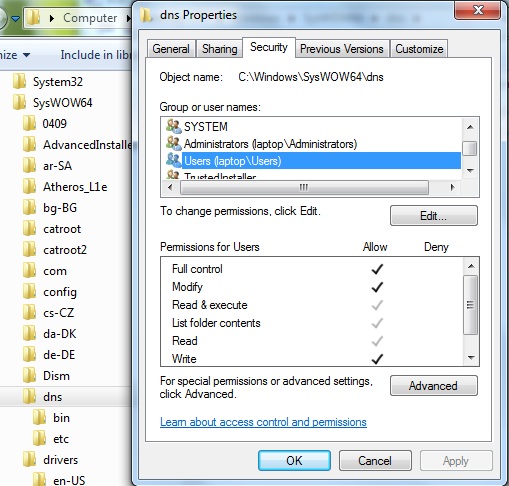The width and height of the screenshot is (509, 486).
Task: Select Administrators (laptop\Administrators) entry
Action: pos(270,144)
